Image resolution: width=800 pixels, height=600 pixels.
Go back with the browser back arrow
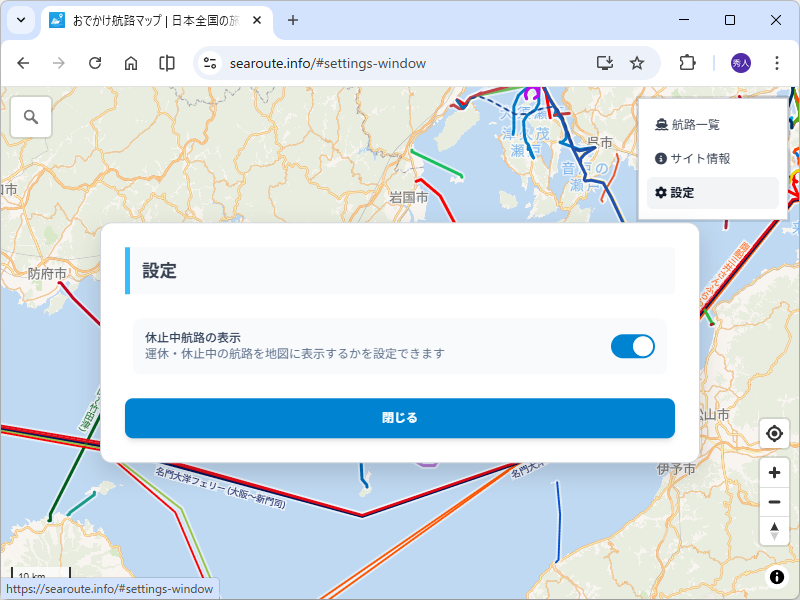click(23, 62)
